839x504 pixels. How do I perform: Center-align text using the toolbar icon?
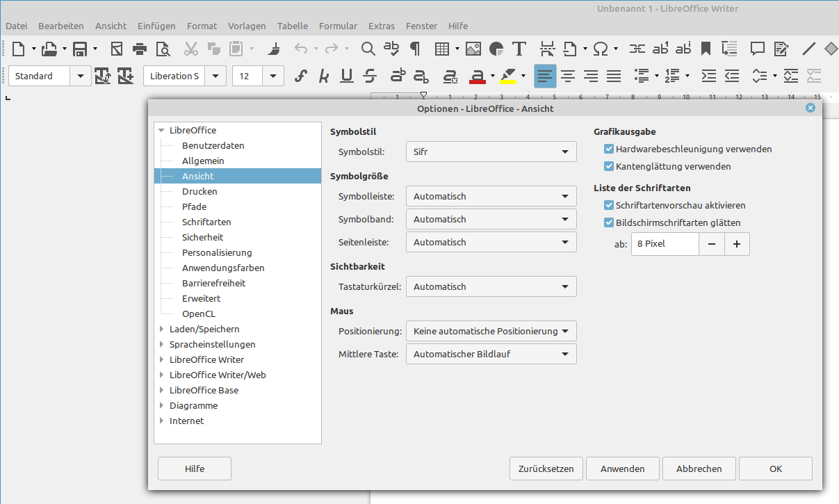569,76
